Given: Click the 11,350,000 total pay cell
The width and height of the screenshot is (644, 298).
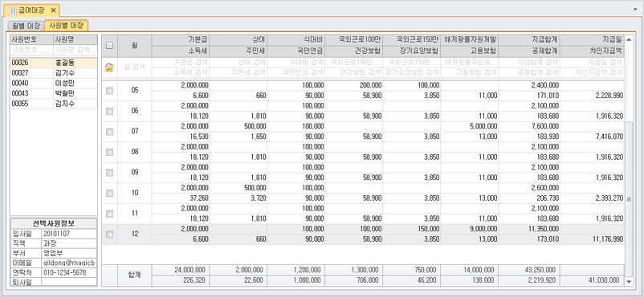Looking at the screenshot, I should [x=529, y=229].
